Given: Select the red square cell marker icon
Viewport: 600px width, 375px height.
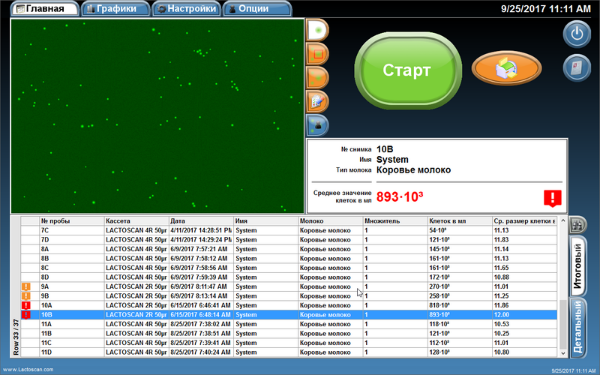Looking at the screenshot, I should coord(317,54).
